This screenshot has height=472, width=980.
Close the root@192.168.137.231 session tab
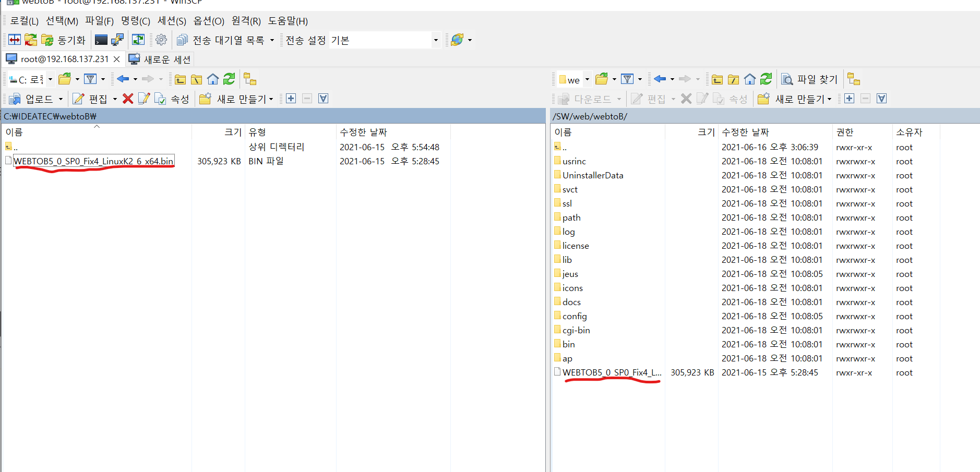coord(117,59)
